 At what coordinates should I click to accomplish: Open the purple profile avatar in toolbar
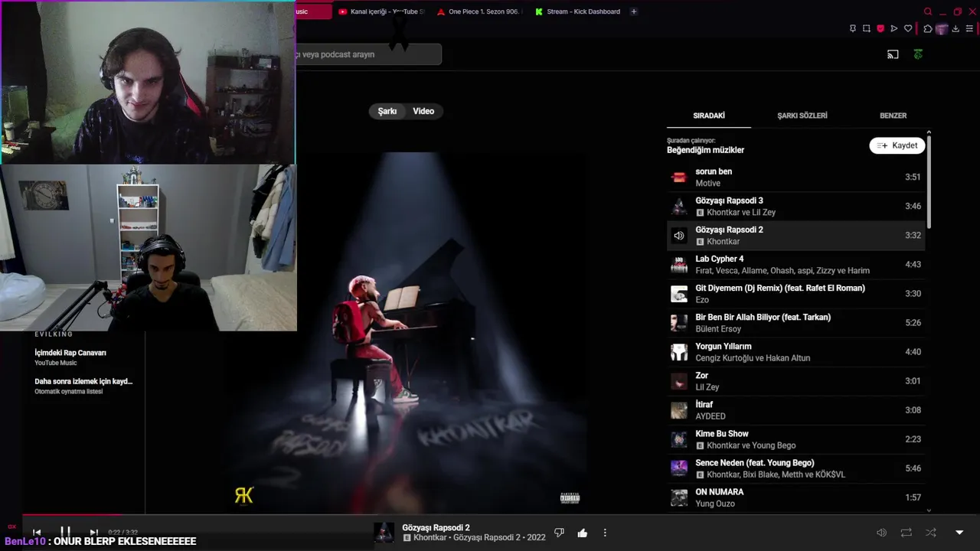coord(942,29)
